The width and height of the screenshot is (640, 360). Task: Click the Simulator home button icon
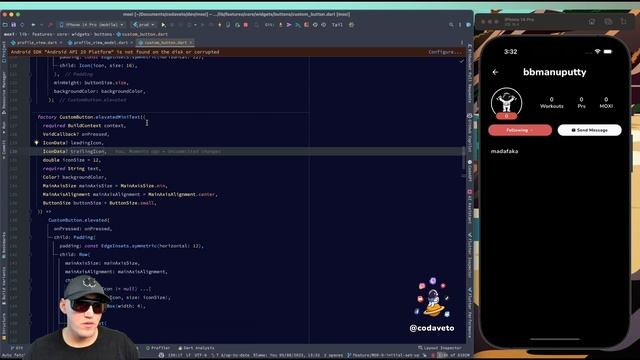click(x=592, y=21)
